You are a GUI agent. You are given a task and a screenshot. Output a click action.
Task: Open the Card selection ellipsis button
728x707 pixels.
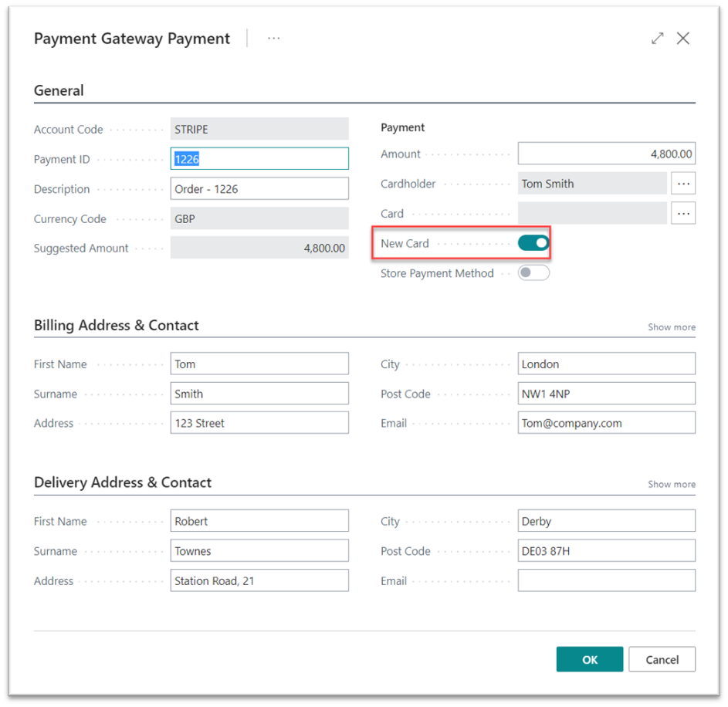click(683, 213)
